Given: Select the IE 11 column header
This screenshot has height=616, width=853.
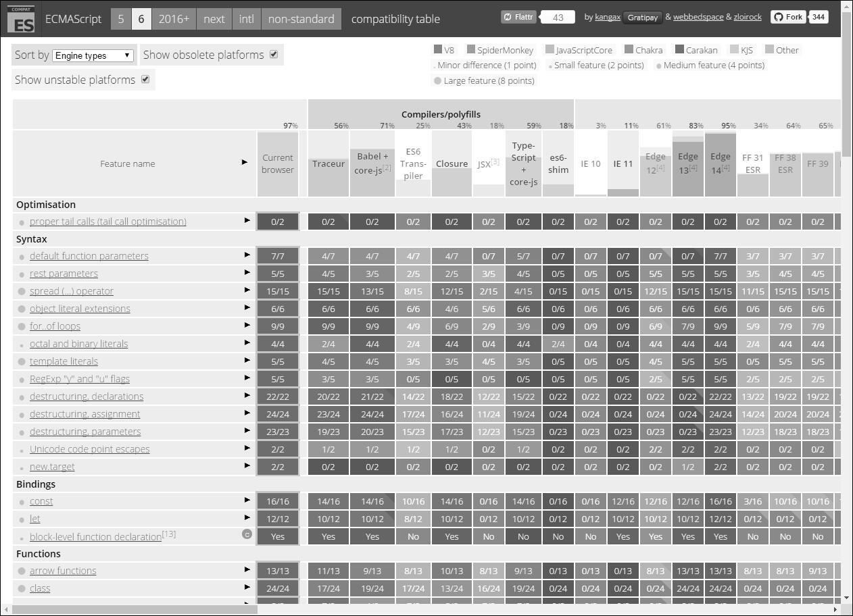Looking at the screenshot, I should click(x=623, y=163).
